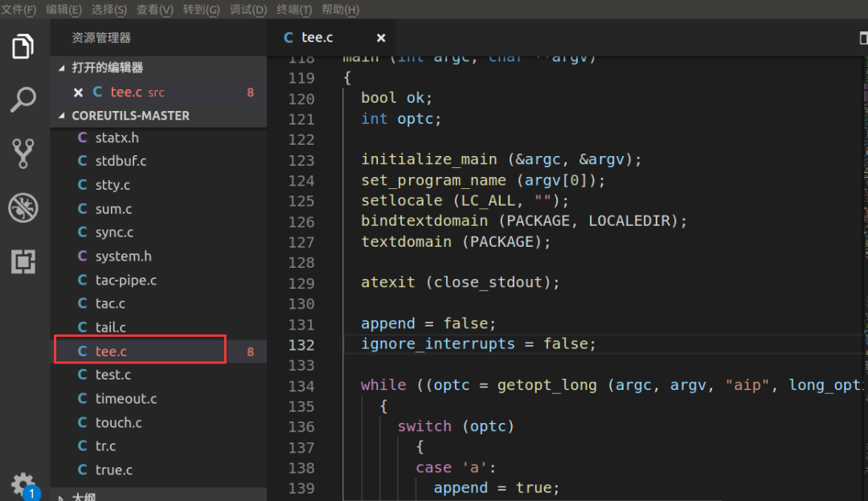The height and width of the screenshot is (501, 868).
Task: Open the Source Control view icon
Action: tap(23, 153)
